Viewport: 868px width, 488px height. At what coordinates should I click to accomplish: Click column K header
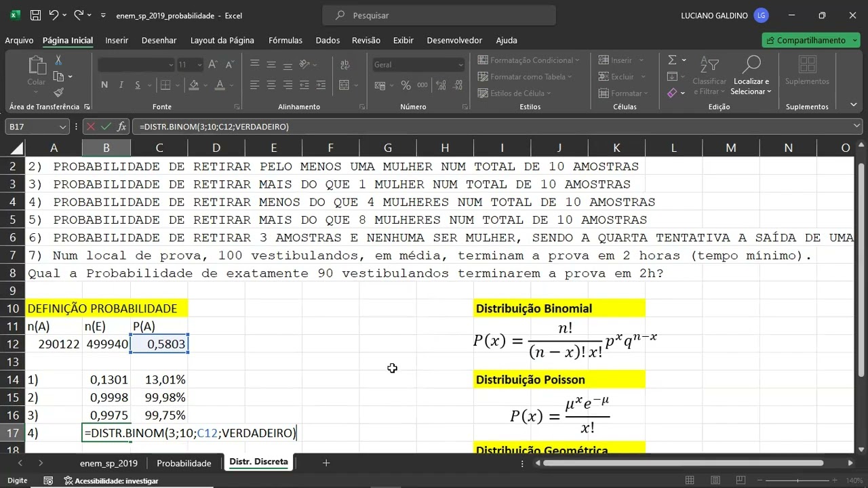(x=616, y=148)
